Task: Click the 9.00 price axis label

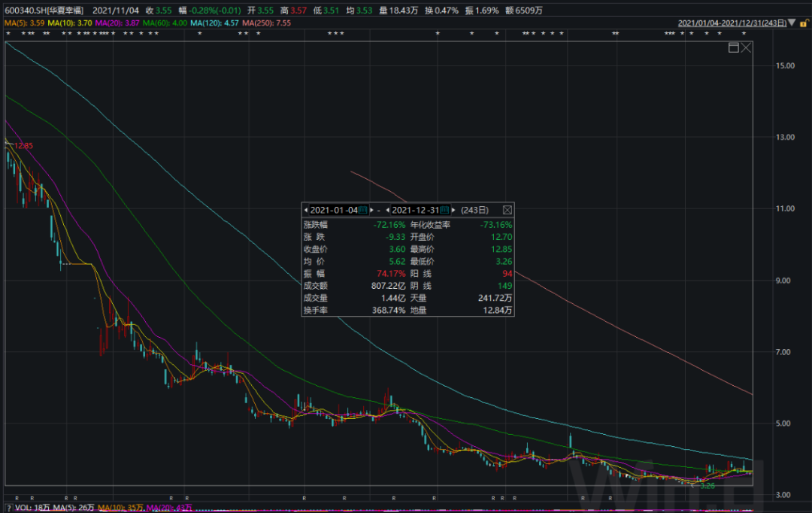Action: pos(783,281)
